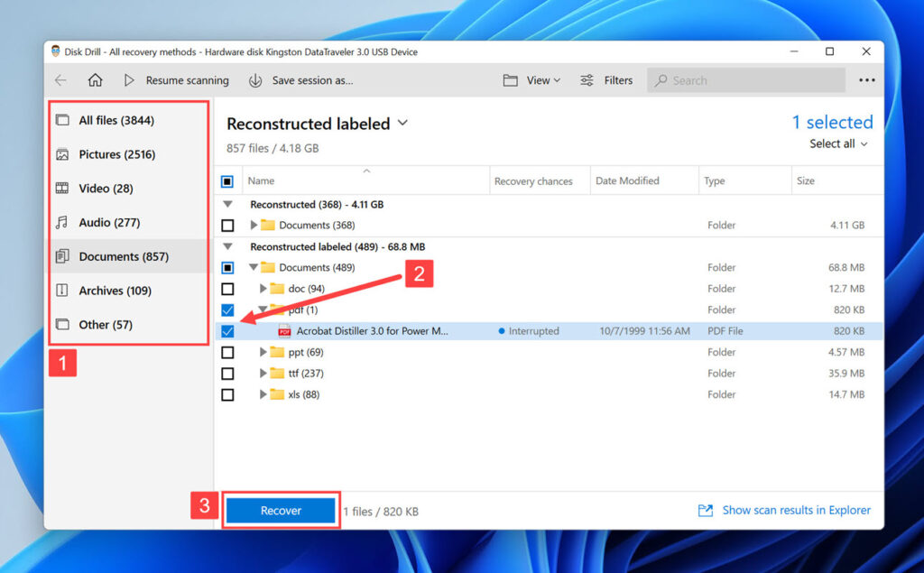This screenshot has width=924, height=573.
Task: Click the Home icon in toolbar
Action: click(x=95, y=80)
